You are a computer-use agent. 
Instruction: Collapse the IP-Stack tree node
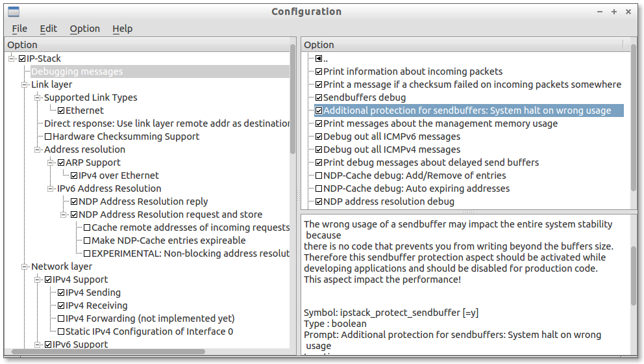coord(12,58)
